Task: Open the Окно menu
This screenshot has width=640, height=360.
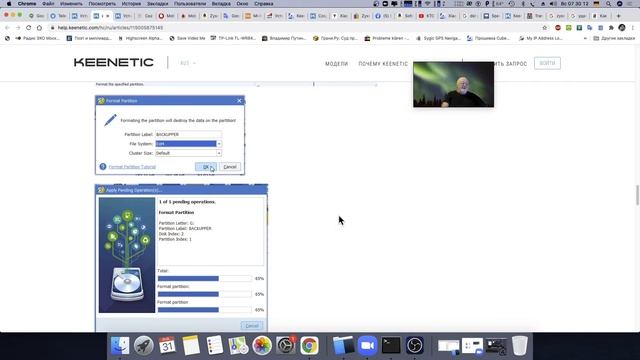Action: click(242, 4)
